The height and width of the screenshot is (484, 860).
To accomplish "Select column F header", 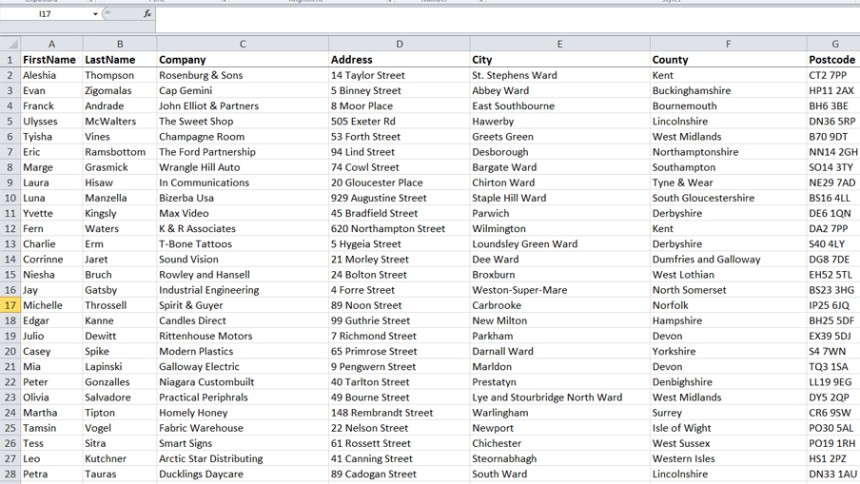I will click(728, 44).
